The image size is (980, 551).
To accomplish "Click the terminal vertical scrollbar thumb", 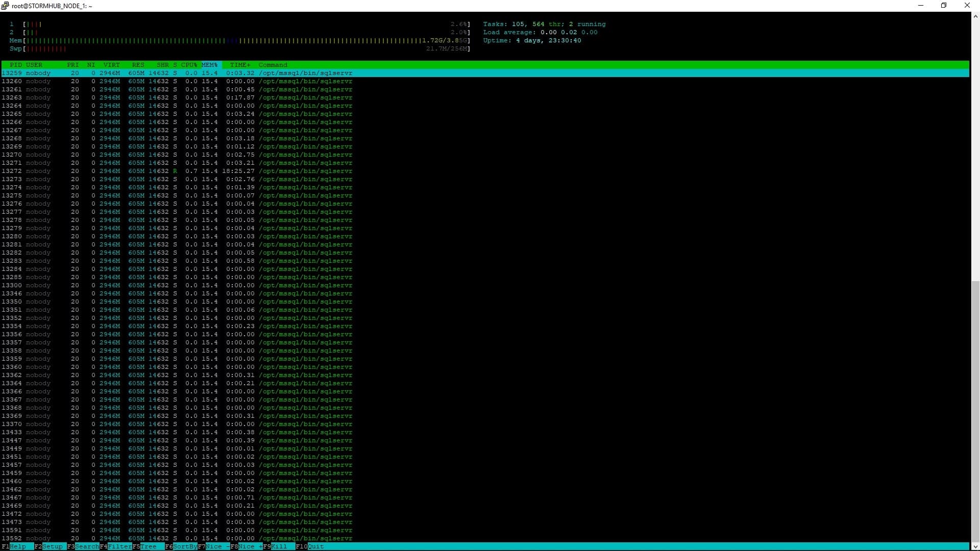I will click(x=975, y=411).
